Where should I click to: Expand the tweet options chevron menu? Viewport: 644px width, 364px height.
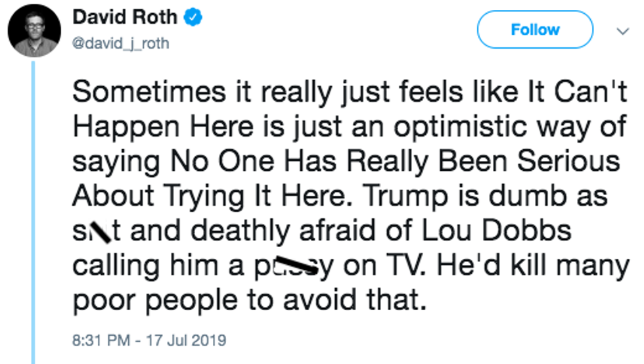[x=621, y=31]
